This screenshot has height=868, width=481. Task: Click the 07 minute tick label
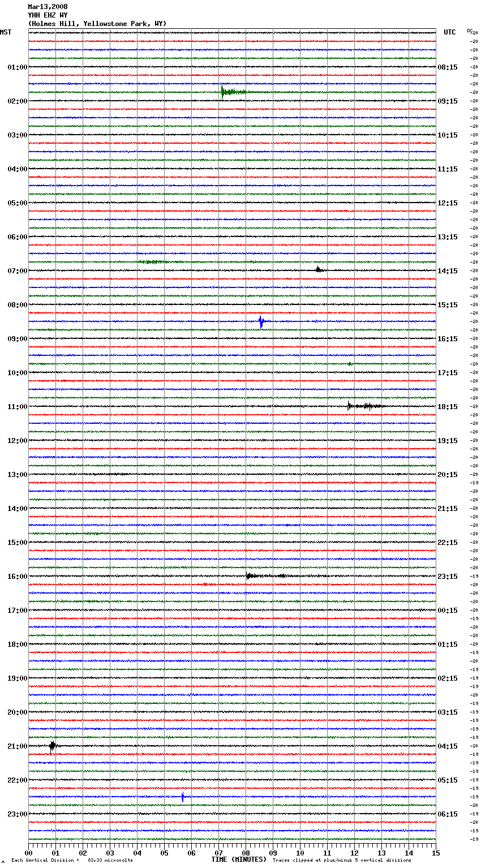(x=218, y=853)
